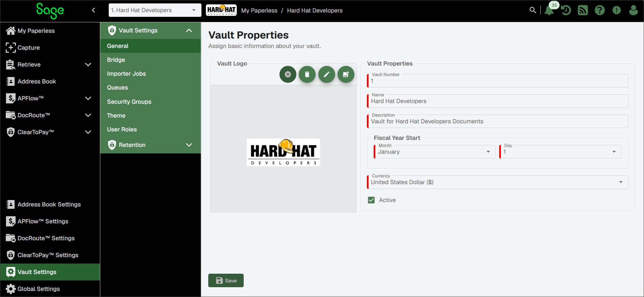Open the history clock icon
The height and width of the screenshot is (297, 644).
point(566,10)
